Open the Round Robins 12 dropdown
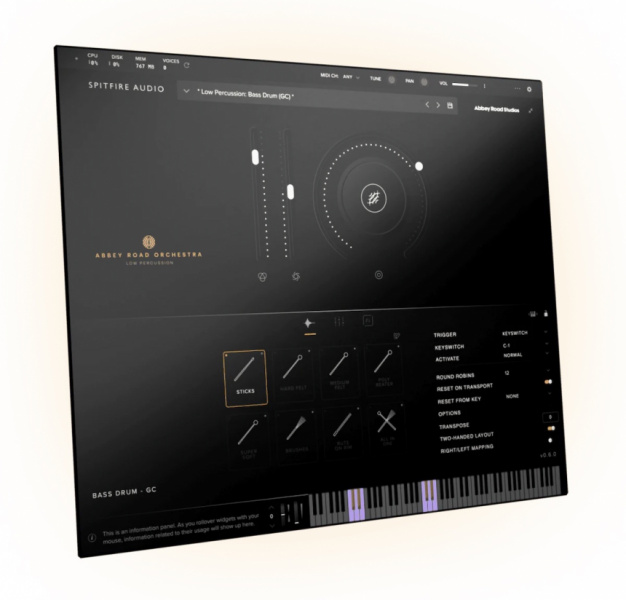The height and width of the screenshot is (600, 626). (x=527, y=372)
